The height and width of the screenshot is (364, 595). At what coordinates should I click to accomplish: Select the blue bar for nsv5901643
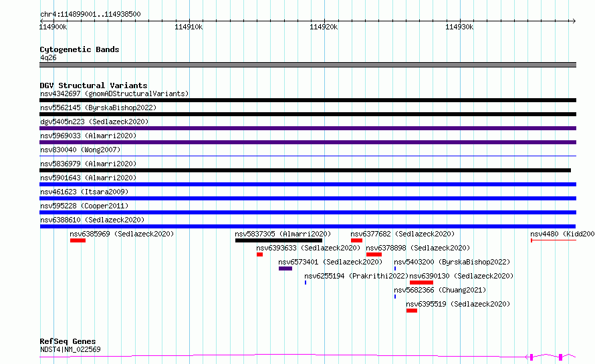308,184
